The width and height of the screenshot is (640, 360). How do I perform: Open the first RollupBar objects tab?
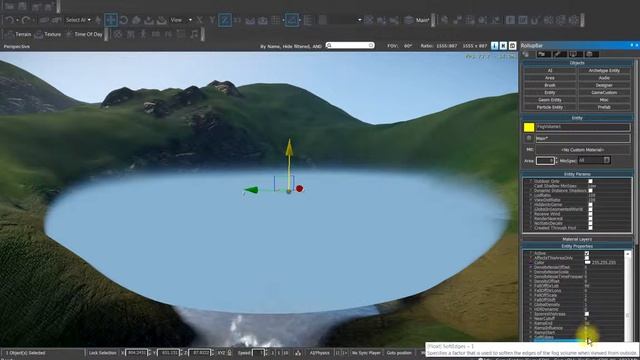tap(527, 54)
